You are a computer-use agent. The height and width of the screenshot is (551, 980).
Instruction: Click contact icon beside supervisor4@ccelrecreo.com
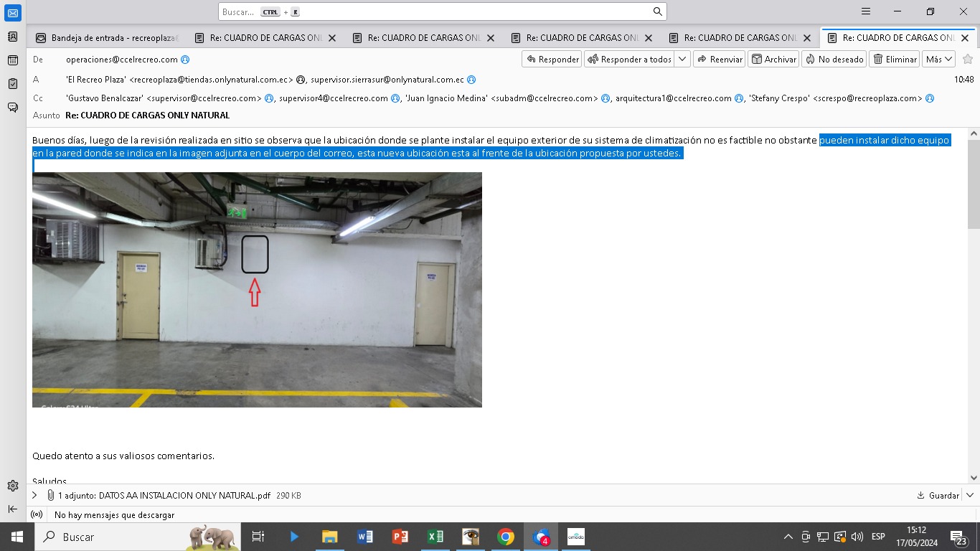[x=395, y=98]
